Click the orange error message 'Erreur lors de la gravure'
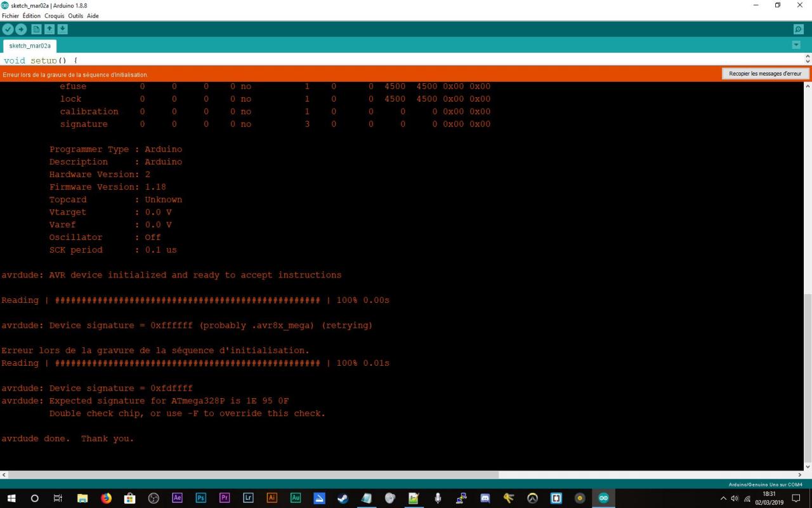Viewport: 812px width, 508px height. click(x=75, y=74)
